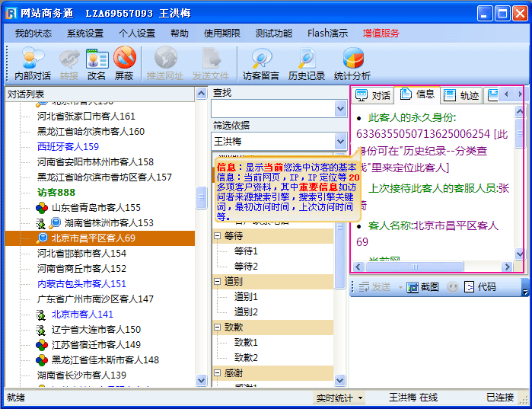Screen dimensions: 532x409
Task: Open the 系统设置 menu
Action: 84,34
